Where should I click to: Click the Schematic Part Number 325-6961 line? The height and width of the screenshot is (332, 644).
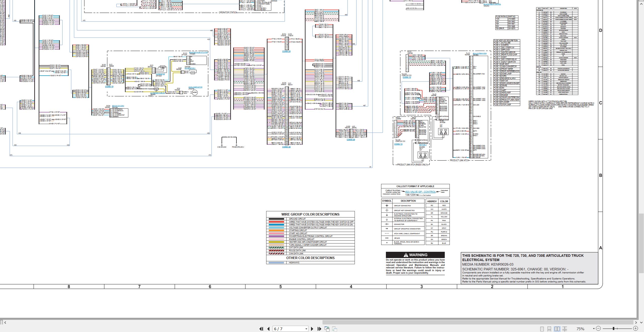tap(515, 269)
